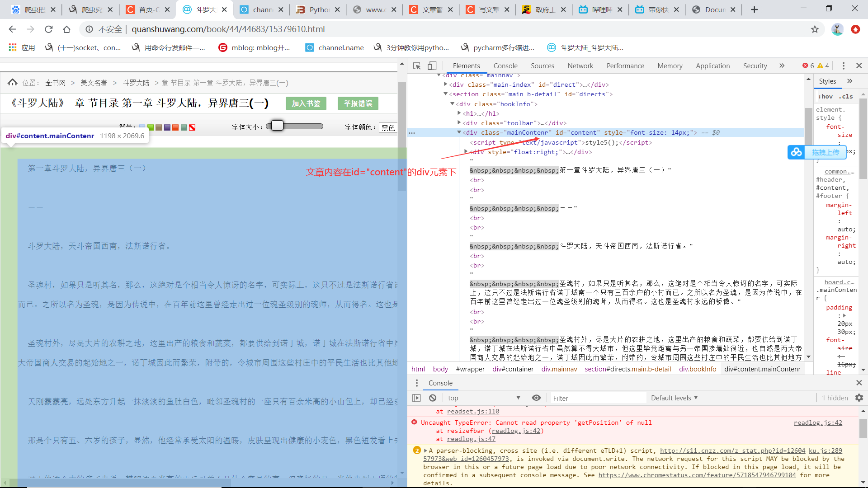Image resolution: width=868 pixels, height=488 pixels.
Task: Click 加入书签 button on the page
Action: click(x=305, y=103)
